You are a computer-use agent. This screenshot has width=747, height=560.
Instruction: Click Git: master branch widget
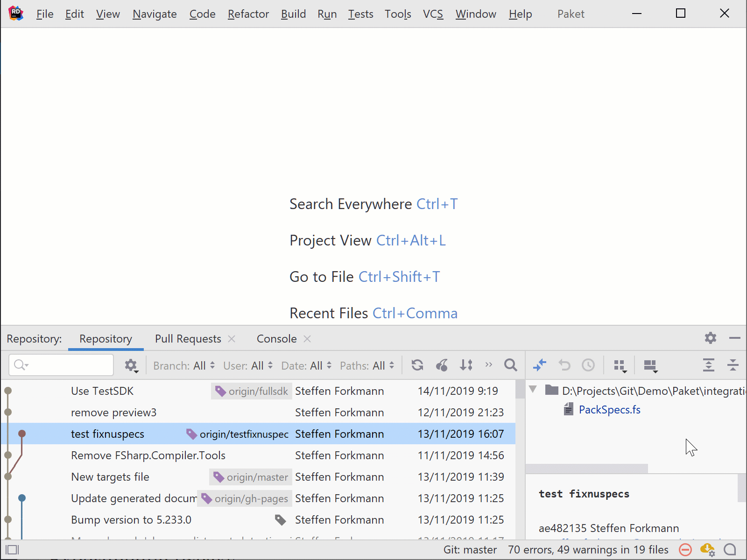[470, 550]
